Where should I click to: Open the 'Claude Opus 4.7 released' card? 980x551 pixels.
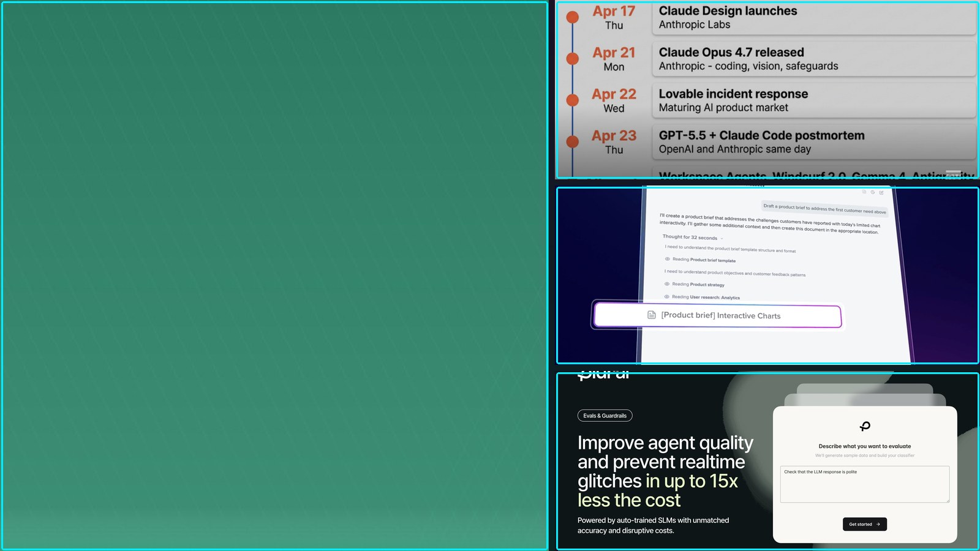[814, 59]
